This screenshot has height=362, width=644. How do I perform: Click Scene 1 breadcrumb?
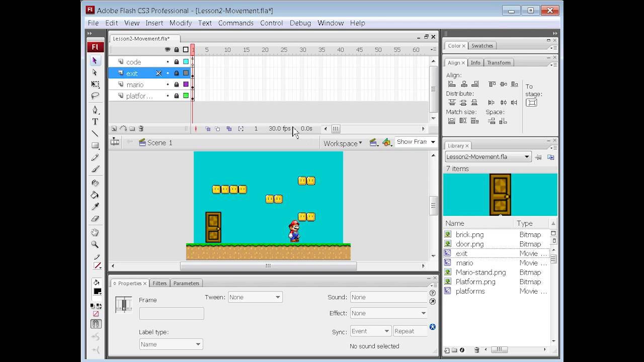pos(159,143)
